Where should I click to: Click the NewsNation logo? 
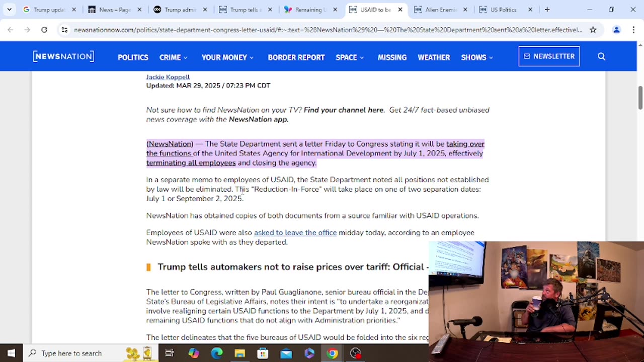point(63,56)
